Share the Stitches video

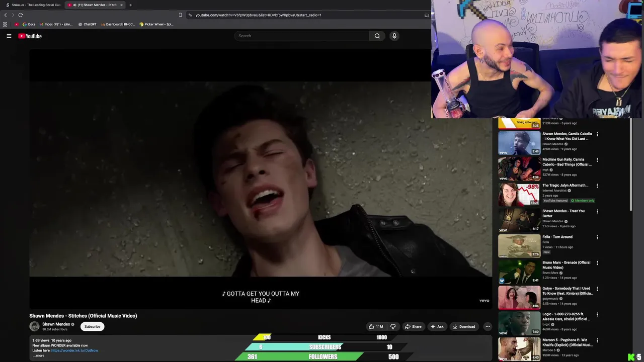point(413,326)
